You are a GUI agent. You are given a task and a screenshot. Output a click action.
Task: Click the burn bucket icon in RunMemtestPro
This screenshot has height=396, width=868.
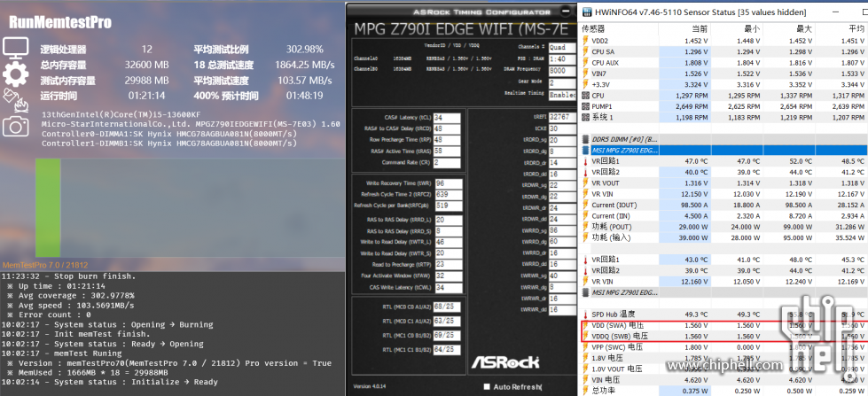pyautogui.click(x=15, y=100)
